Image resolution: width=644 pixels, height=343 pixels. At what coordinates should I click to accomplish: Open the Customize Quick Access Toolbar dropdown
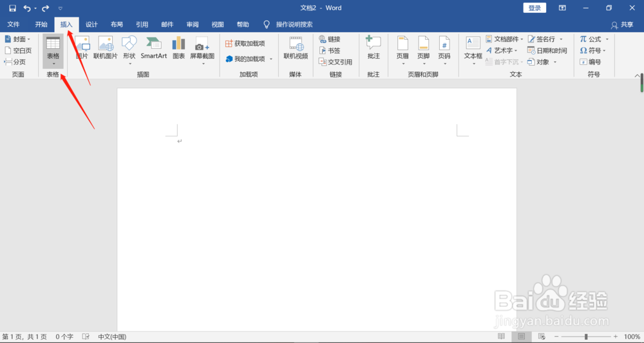[x=61, y=8]
